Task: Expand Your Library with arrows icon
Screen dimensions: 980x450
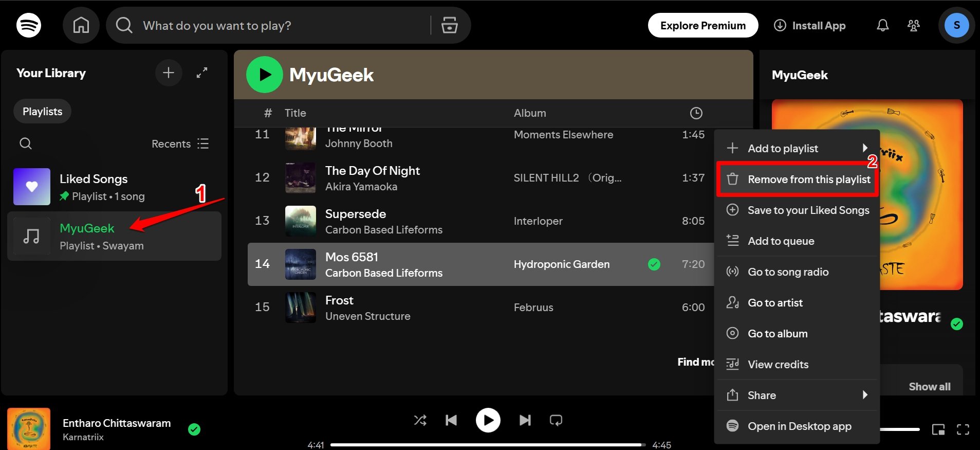Action: point(202,73)
